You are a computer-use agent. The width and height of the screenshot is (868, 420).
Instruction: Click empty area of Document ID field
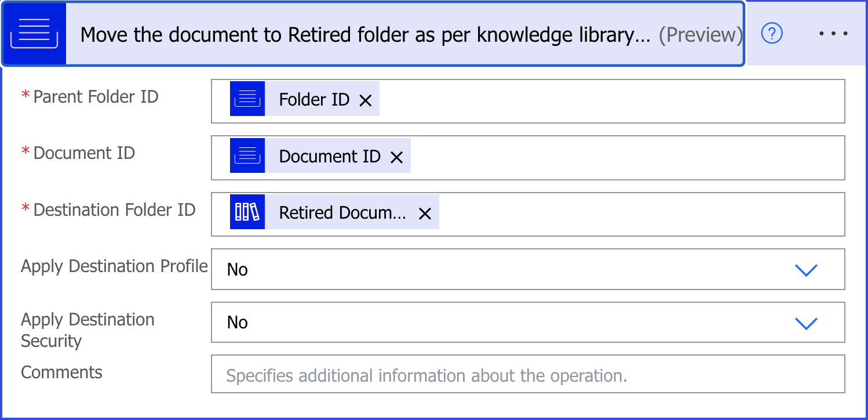click(x=626, y=157)
